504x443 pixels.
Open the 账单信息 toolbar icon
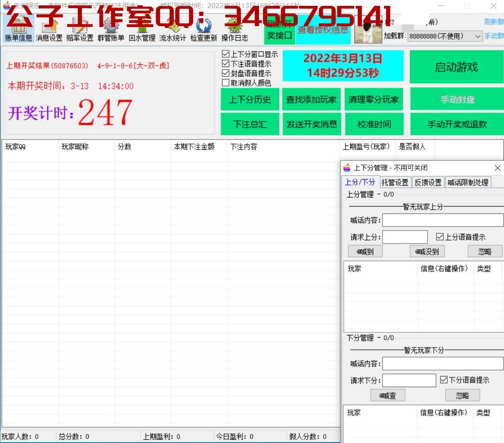pos(18,30)
